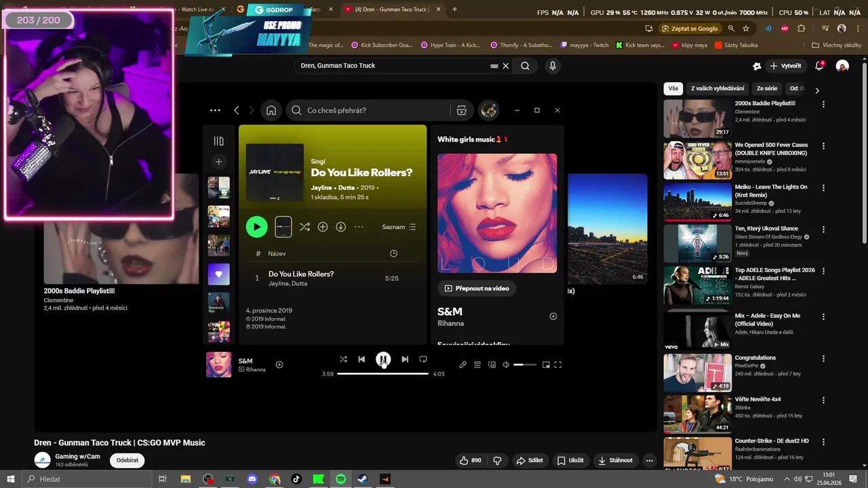The height and width of the screenshot is (488, 868).
Task: Toggle shuffle in Spotify player bar
Action: coord(343,359)
